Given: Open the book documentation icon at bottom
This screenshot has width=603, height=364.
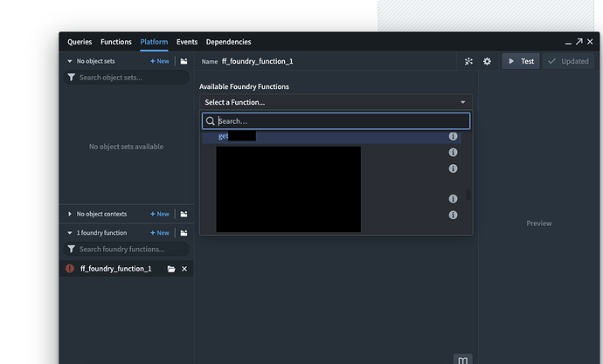Looking at the screenshot, I should (463, 359).
